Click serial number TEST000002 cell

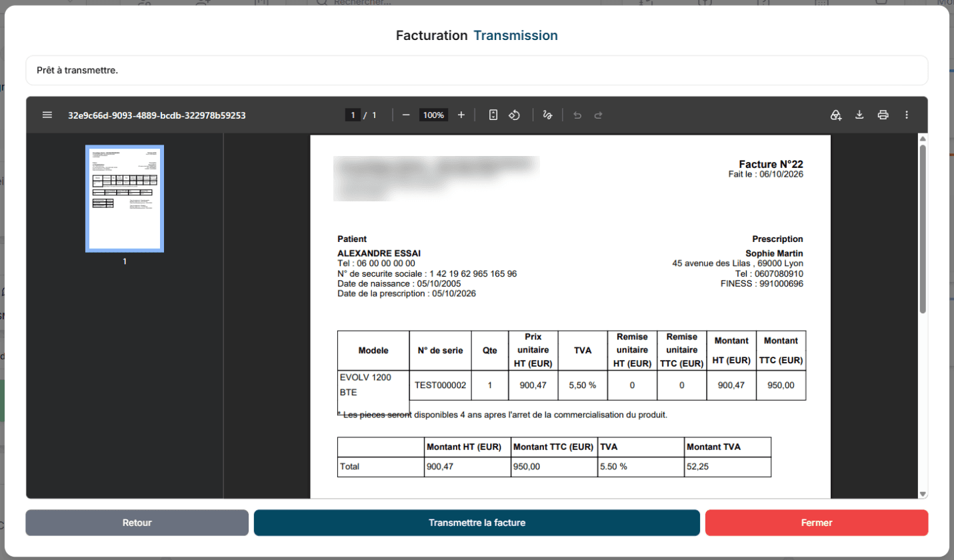point(440,385)
